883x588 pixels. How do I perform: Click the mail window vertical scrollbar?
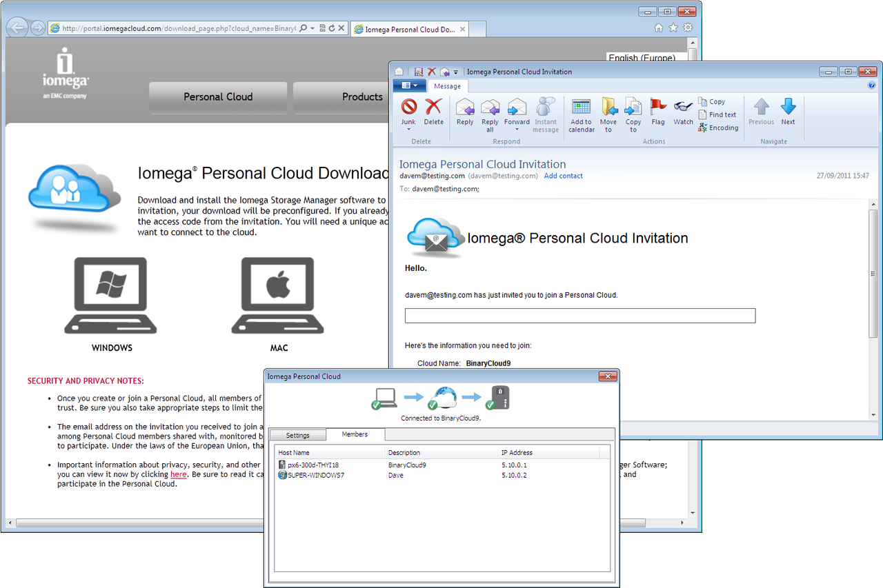[873, 272]
